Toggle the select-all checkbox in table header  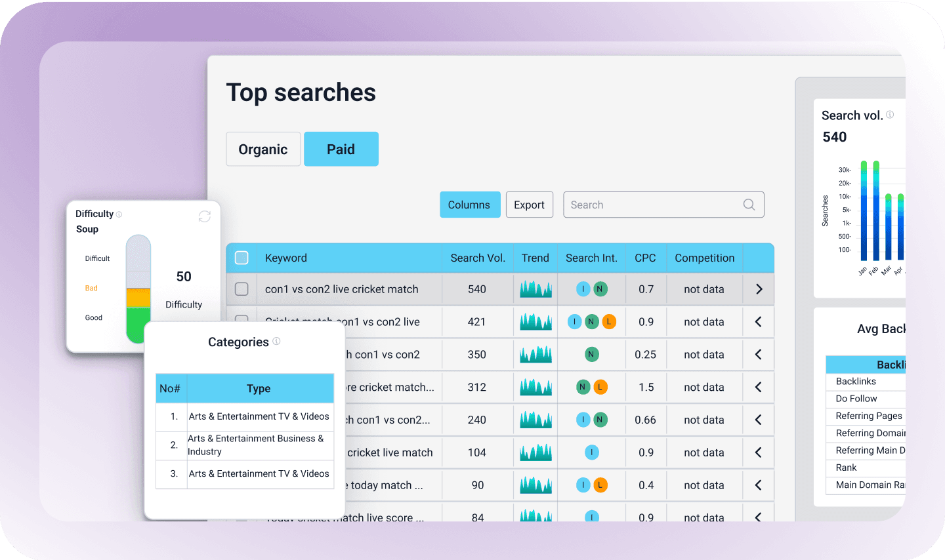[x=241, y=258]
